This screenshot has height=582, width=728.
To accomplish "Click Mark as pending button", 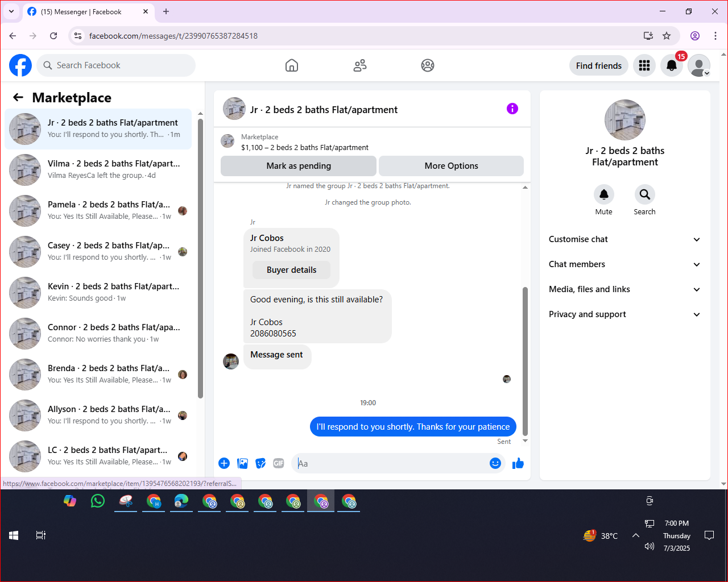I will click(x=299, y=166).
